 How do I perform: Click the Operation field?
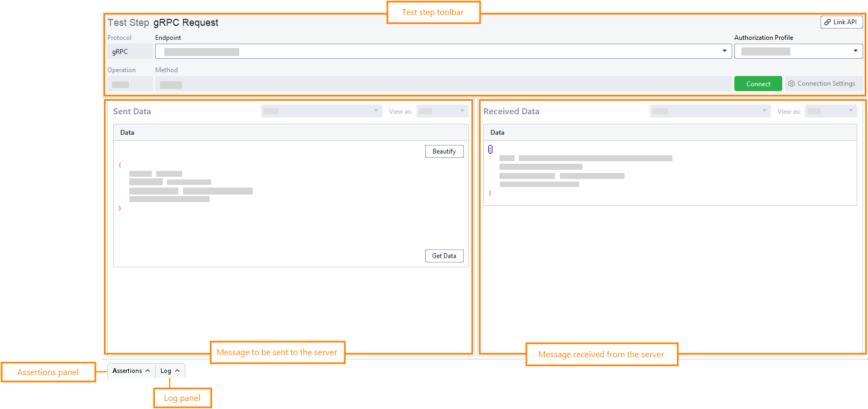(x=130, y=84)
